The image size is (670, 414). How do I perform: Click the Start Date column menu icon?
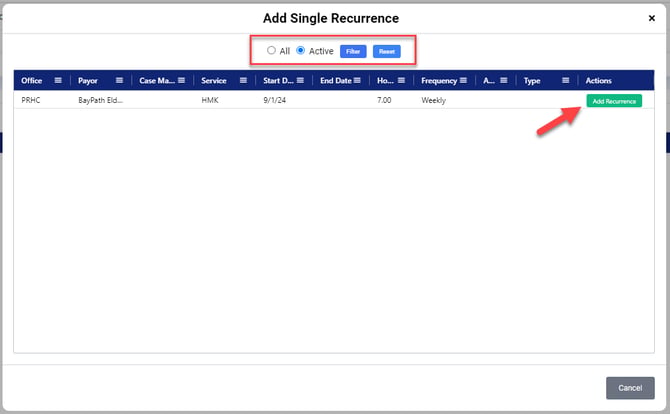point(300,81)
